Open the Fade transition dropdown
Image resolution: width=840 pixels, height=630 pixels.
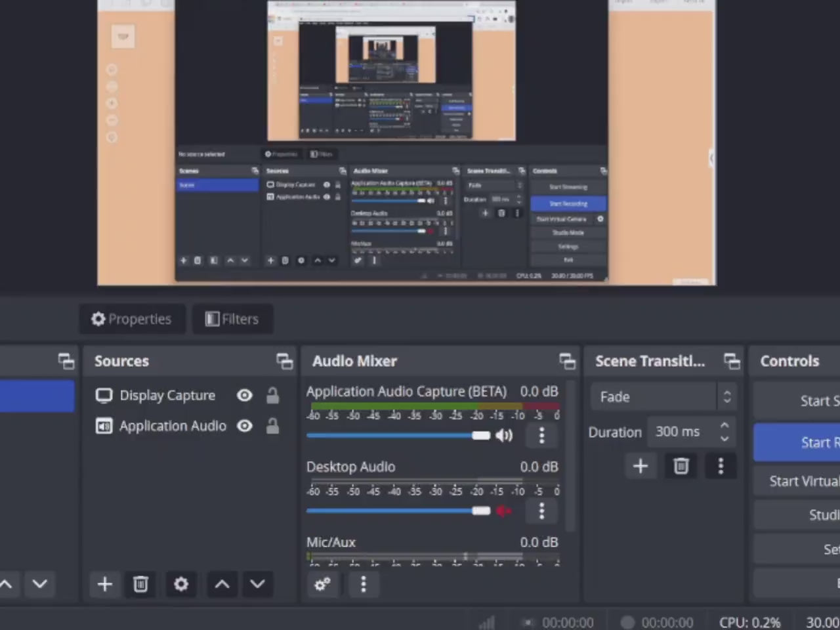661,397
